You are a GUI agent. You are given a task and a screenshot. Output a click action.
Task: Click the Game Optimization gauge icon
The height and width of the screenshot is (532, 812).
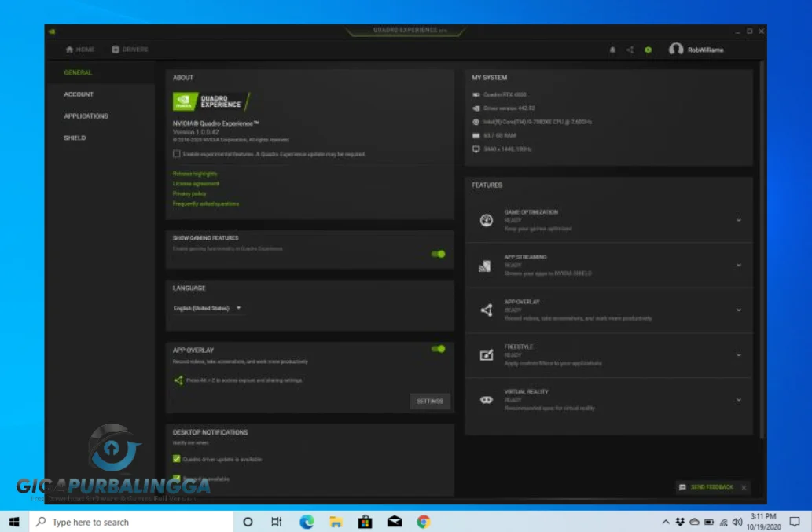tap(487, 221)
